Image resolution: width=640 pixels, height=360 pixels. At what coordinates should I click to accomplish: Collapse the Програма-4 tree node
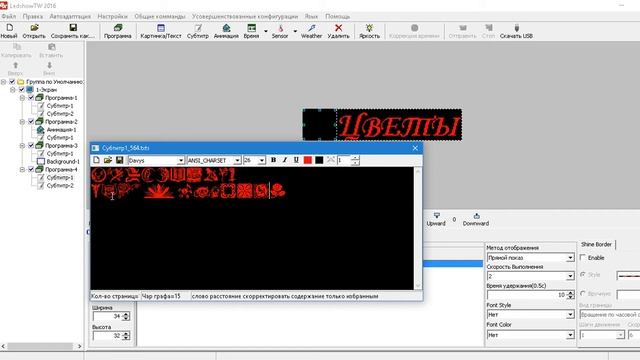coord(22,169)
